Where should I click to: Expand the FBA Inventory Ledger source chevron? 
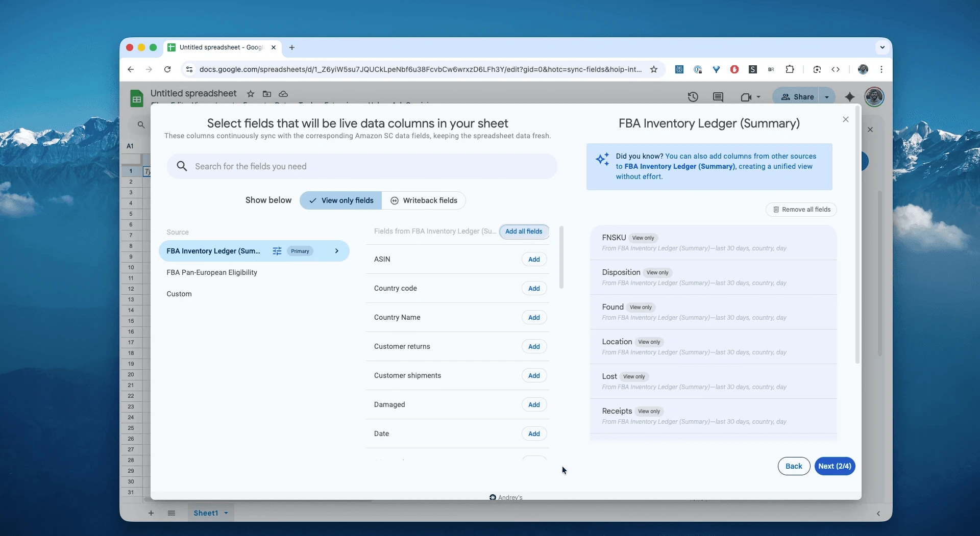click(337, 251)
